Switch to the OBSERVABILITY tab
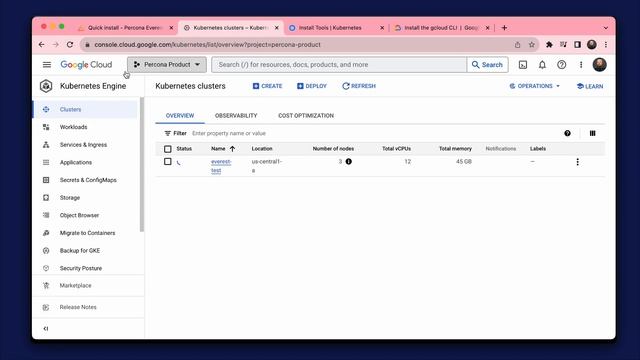This screenshot has height=360, width=640. coord(236,116)
